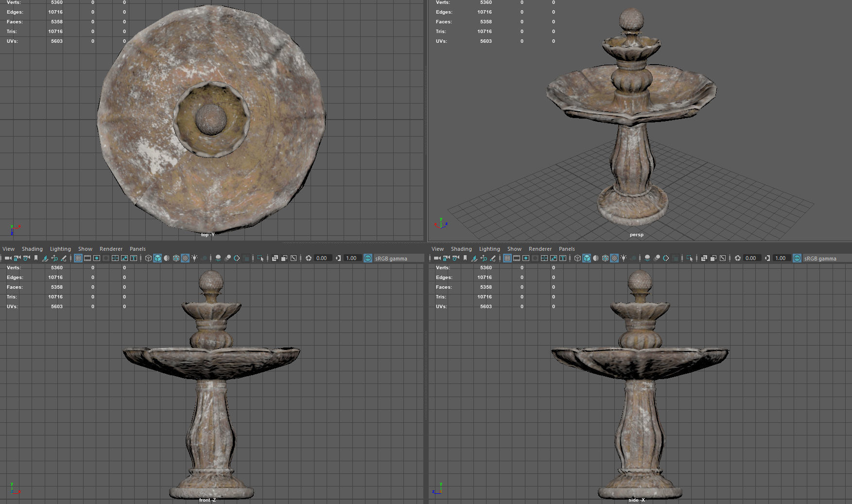
Task: Click Use All Lights bulb in side panel toolbar
Action: coord(624,258)
